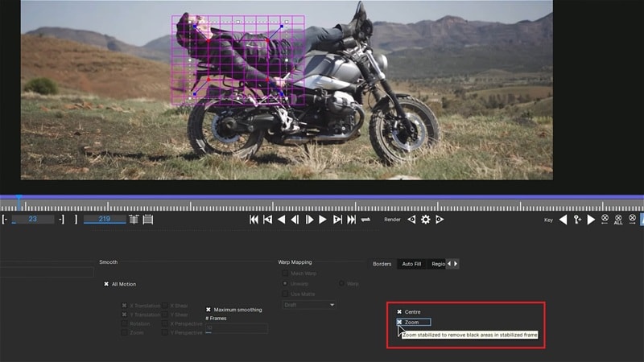This screenshot has height=362, width=644.
Task: Toggle the Y Translation checkbox
Action: 125,315
